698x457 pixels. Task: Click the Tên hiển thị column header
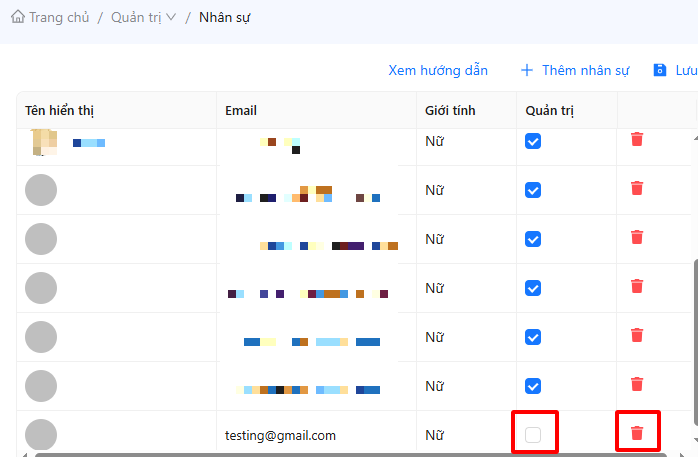point(59,110)
